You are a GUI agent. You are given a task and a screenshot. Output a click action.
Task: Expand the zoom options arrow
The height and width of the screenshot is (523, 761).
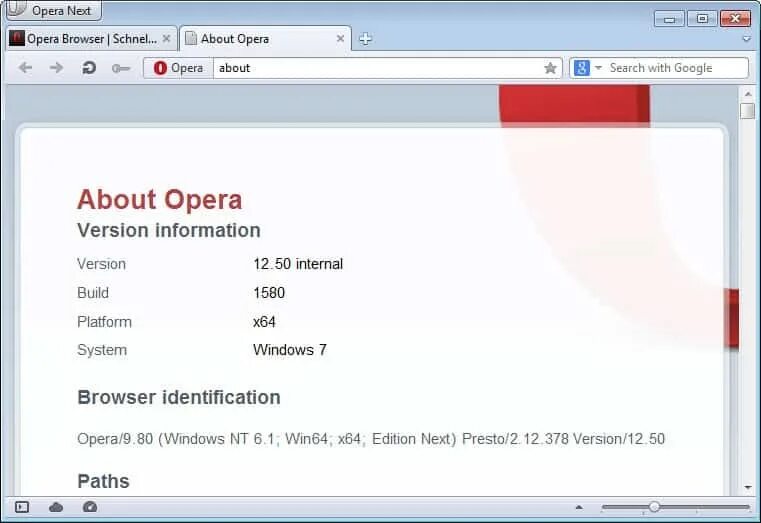(579, 507)
